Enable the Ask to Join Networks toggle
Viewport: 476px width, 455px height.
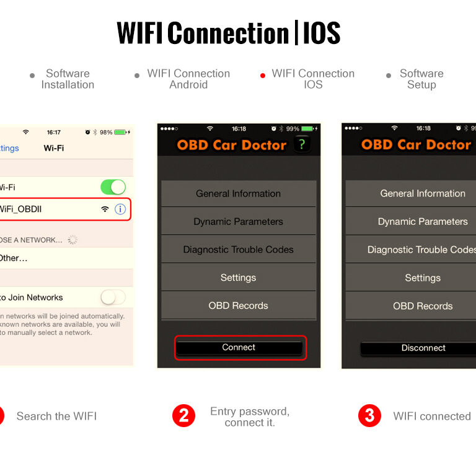(x=113, y=297)
